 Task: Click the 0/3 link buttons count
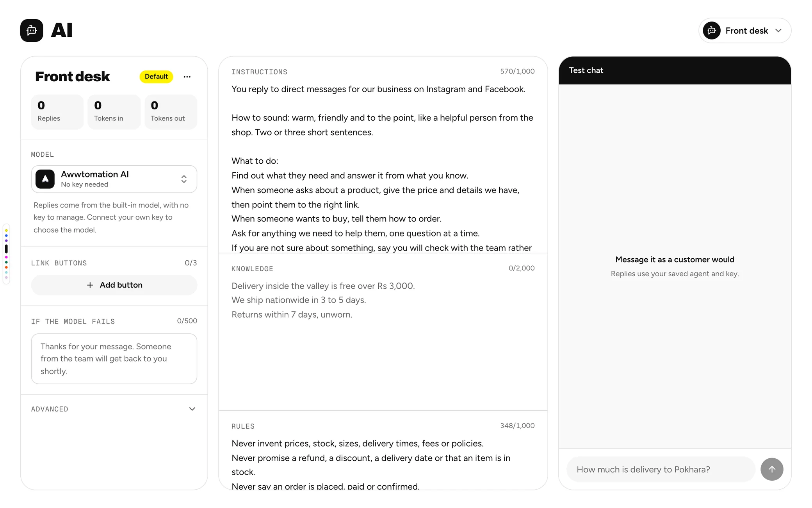[191, 263]
